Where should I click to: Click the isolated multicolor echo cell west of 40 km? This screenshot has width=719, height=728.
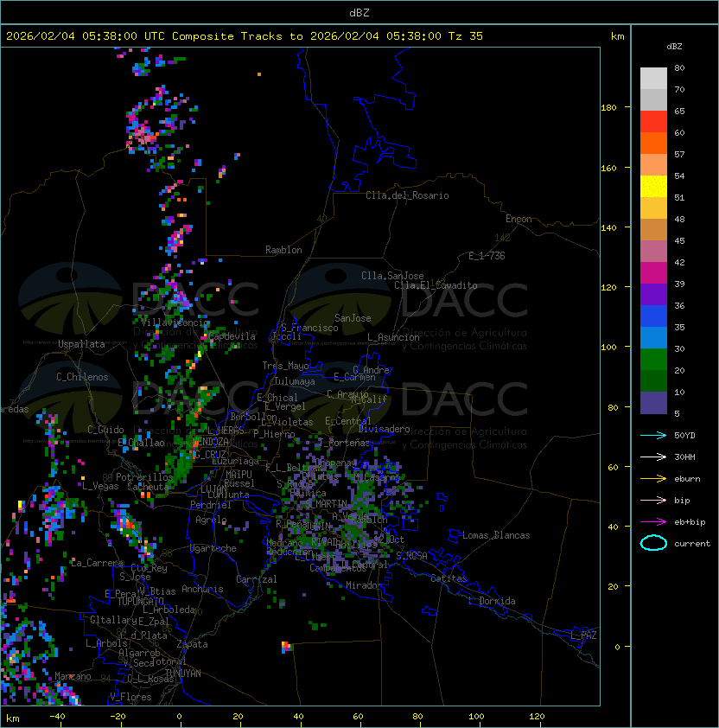[x=286, y=646]
